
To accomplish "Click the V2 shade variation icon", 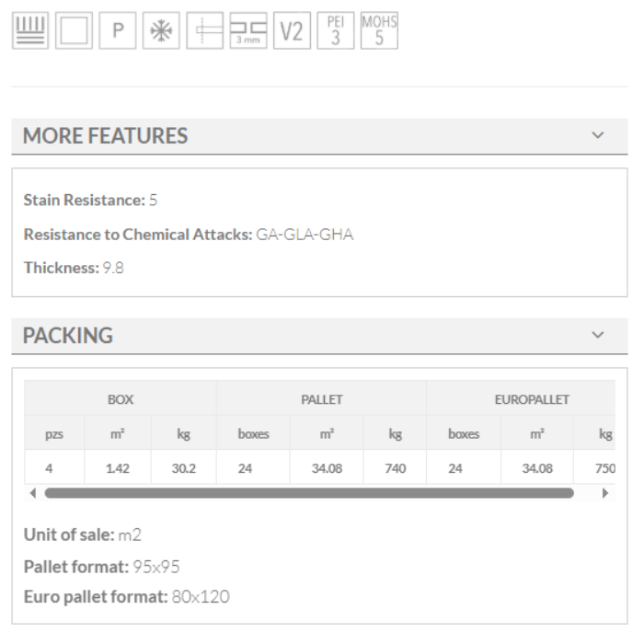I will point(292,30).
